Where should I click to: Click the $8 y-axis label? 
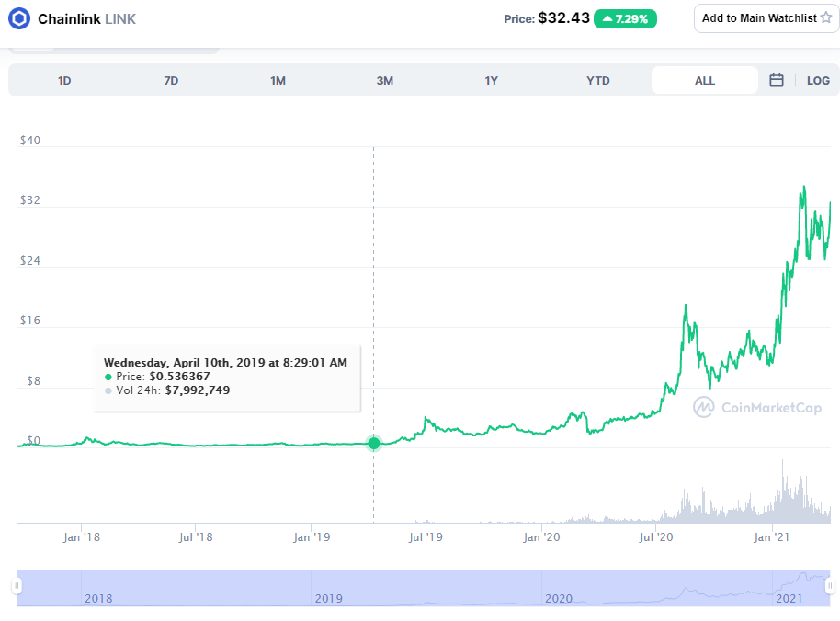(34, 381)
